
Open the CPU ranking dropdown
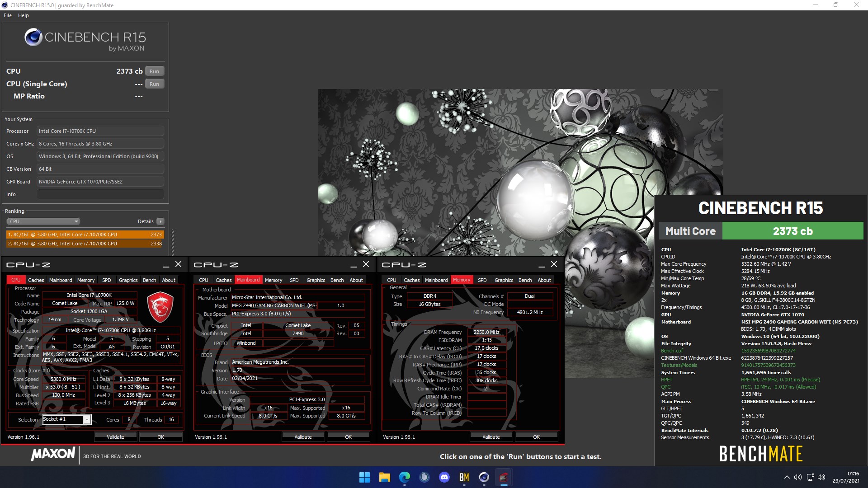[x=43, y=221]
